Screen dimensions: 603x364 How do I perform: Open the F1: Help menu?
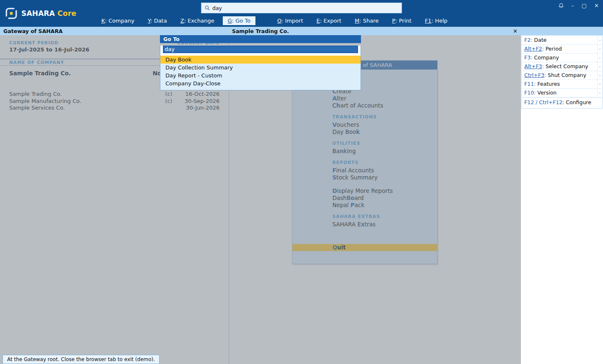point(436,21)
